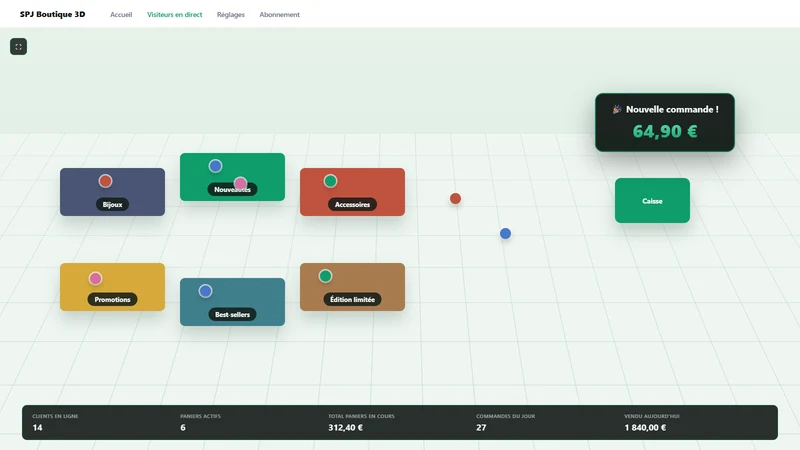Select the Bijoux zone card
The height and width of the screenshot is (450, 800).
pos(112,192)
